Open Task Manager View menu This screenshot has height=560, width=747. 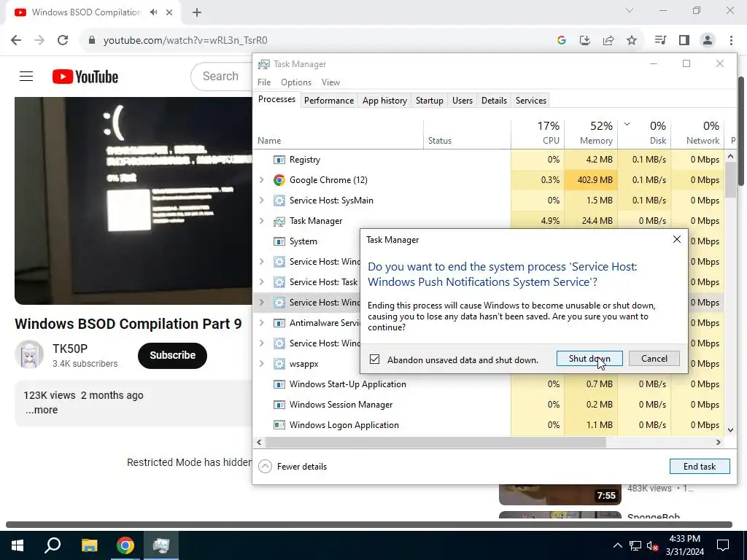click(x=330, y=82)
